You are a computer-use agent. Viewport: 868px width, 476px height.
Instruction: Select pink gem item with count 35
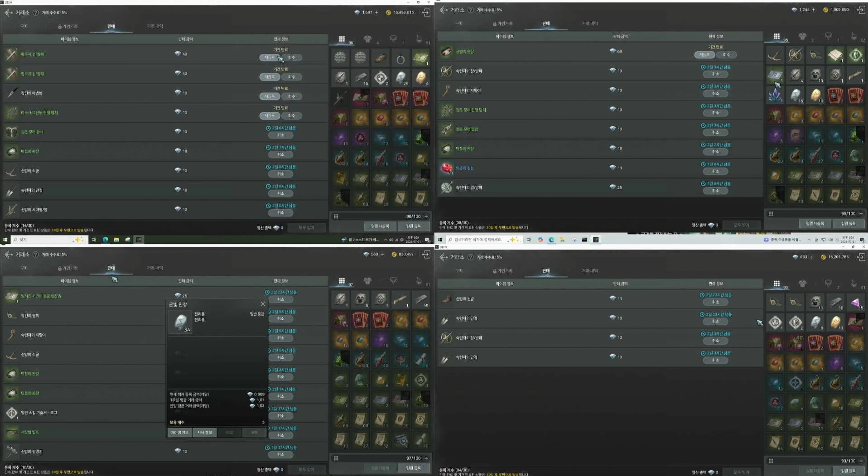(x=855, y=302)
